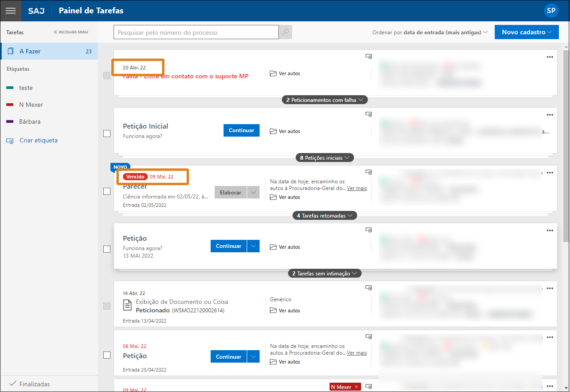
Task: Click the search magnifier icon
Action: coord(285,32)
